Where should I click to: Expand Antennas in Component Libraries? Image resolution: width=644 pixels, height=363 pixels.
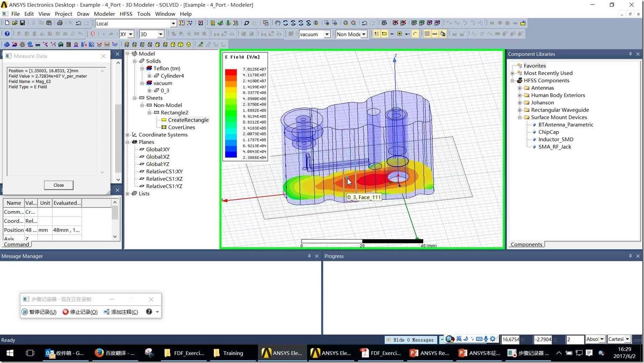coord(520,88)
